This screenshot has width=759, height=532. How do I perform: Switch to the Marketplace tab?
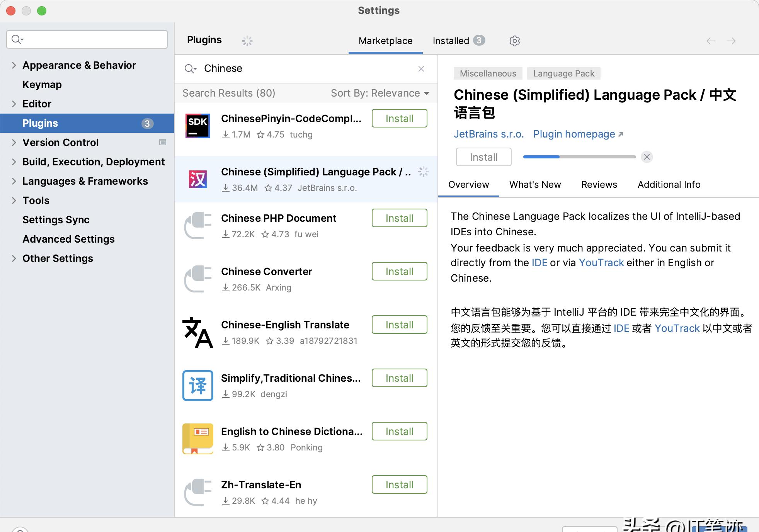tap(385, 41)
